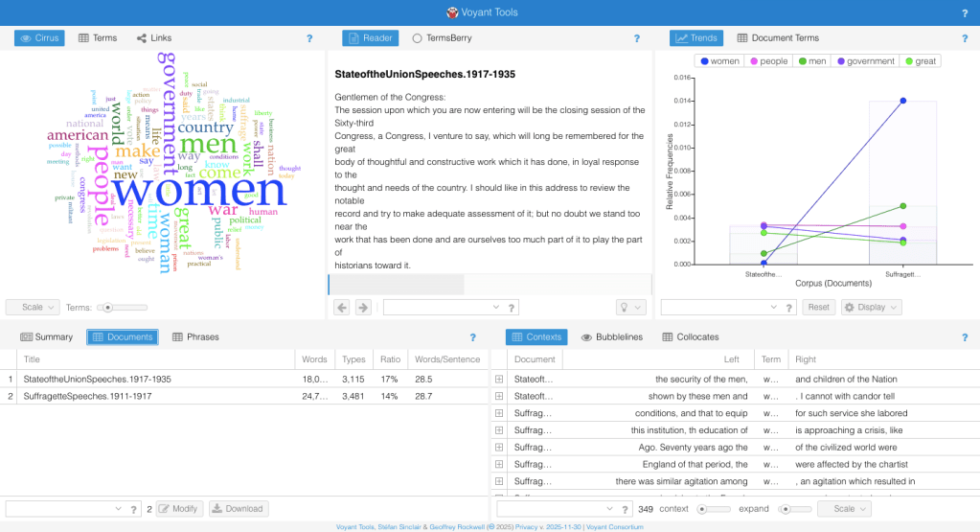
Task: Click the help icon in Cirrus panel
Action: tap(309, 38)
